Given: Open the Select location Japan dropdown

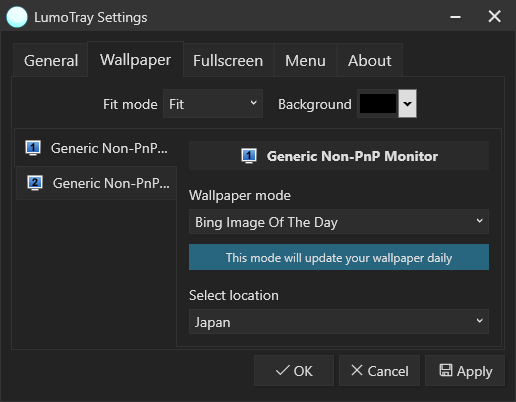Looking at the screenshot, I should 339,322.
